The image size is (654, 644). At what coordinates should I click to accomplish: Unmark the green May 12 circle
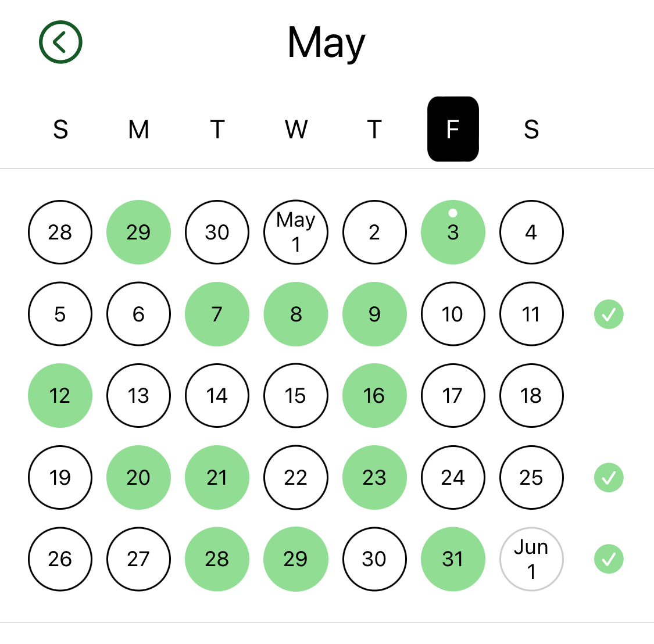tap(60, 396)
